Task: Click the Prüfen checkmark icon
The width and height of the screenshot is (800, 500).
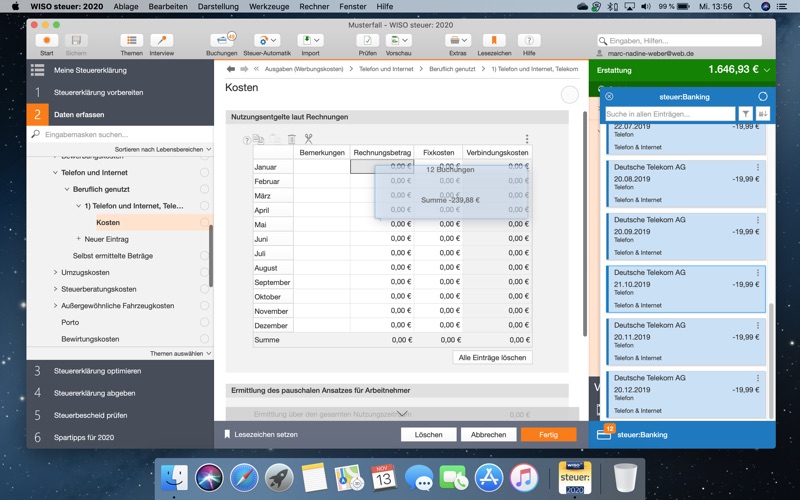Action: (367, 40)
